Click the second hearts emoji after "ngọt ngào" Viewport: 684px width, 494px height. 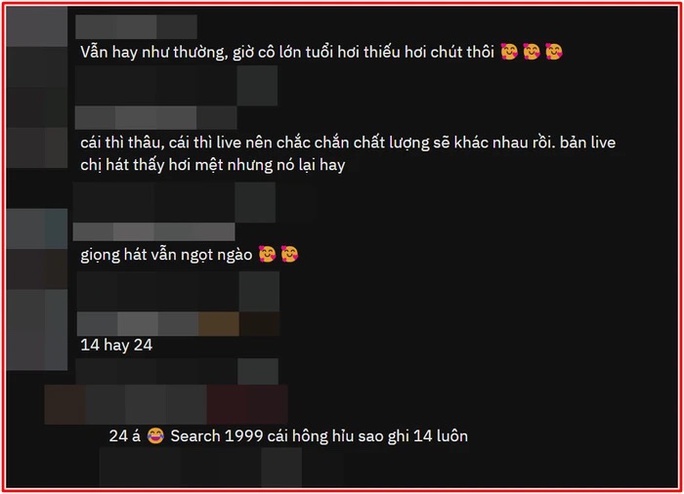pos(289,254)
